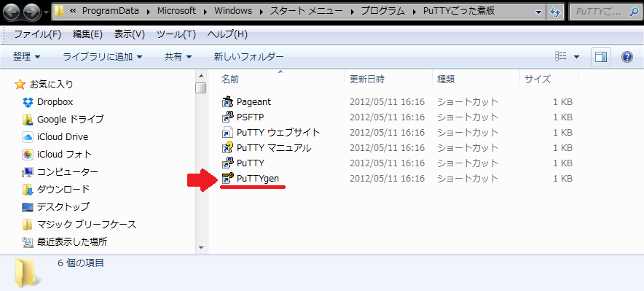The height and width of the screenshot is (291, 644).
Task: Sort by 種類 column header
Action: [x=476, y=79]
